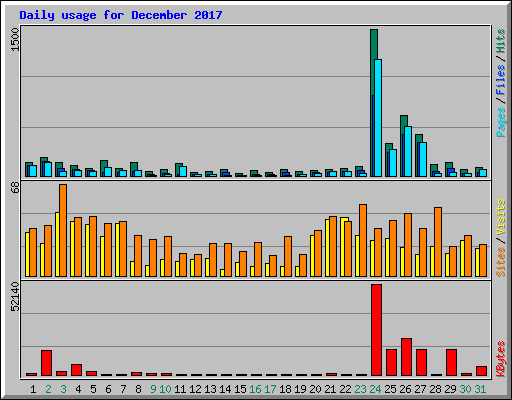The height and width of the screenshot is (400, 512).
Task: Select the cyan Pages bar for day 24
Action: (x=378, y=118)
